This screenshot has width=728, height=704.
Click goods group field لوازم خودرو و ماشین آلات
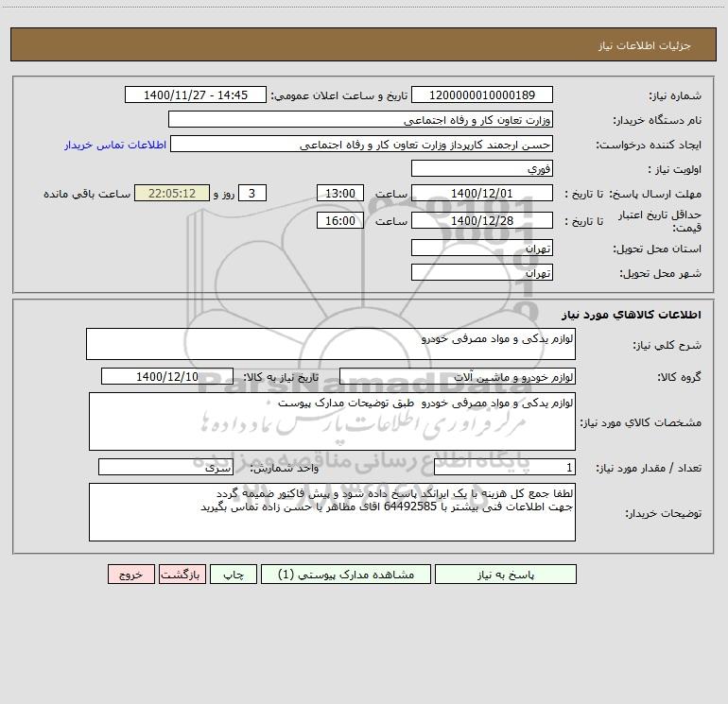click(x=458, y=376)
